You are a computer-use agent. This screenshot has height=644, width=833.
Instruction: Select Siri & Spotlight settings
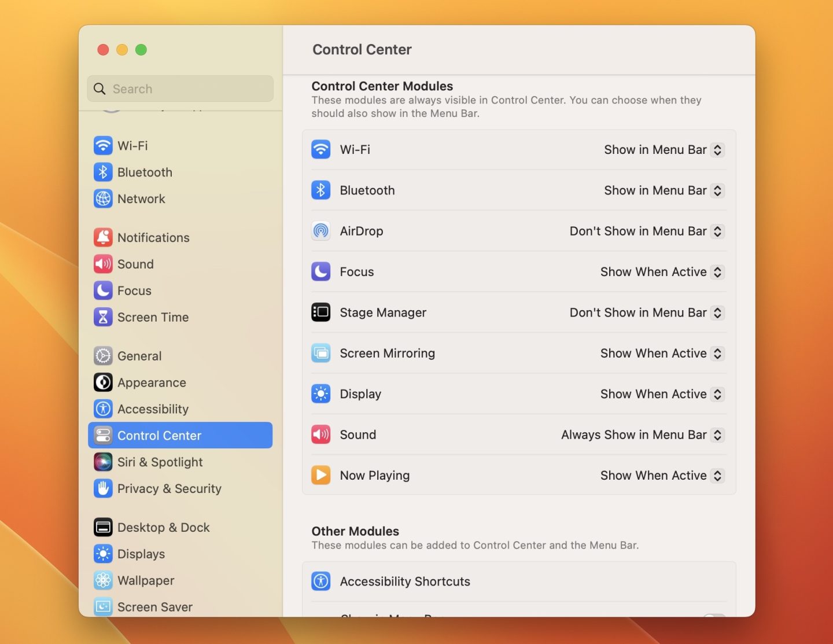160,462
